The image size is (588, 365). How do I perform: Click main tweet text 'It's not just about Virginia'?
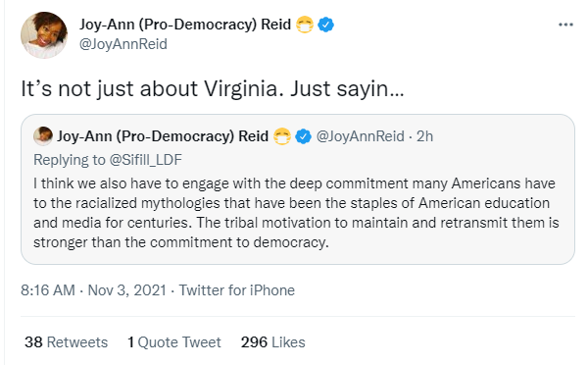pyautogui.click(x=152, y=89)
